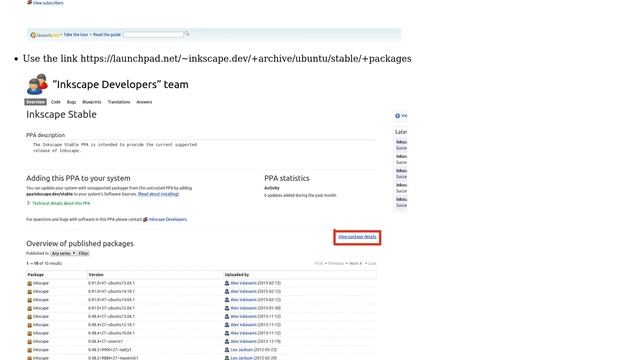640x360 pixels.
Task: Click the package icon in the ubuntu15.04.1 row
Action: tap(29, 283)
